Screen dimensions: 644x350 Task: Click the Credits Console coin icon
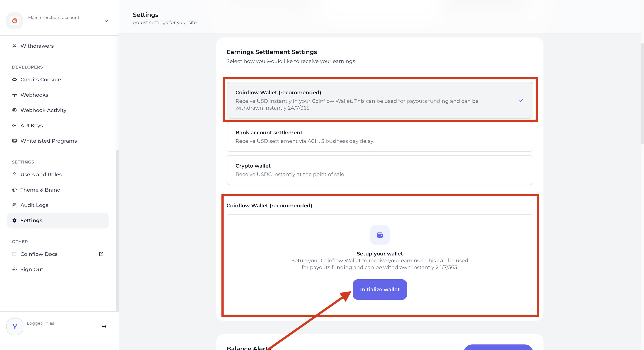(14, 79)
